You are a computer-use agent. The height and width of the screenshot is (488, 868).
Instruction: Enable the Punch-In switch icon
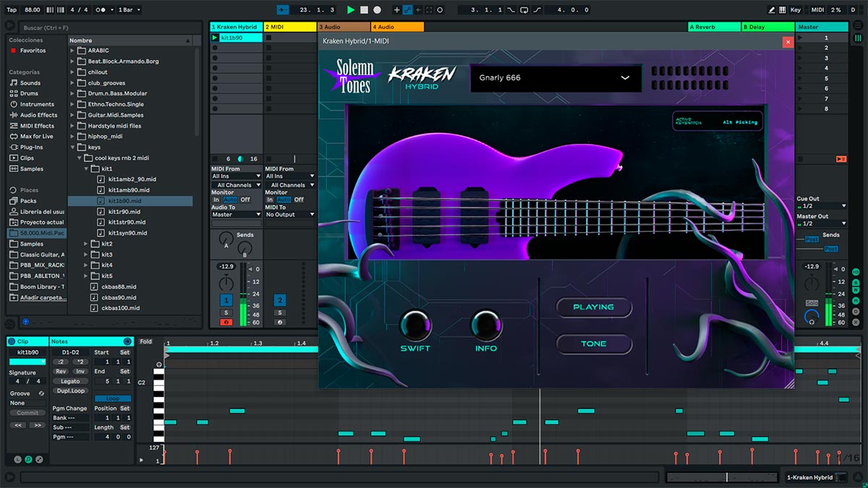511,10
